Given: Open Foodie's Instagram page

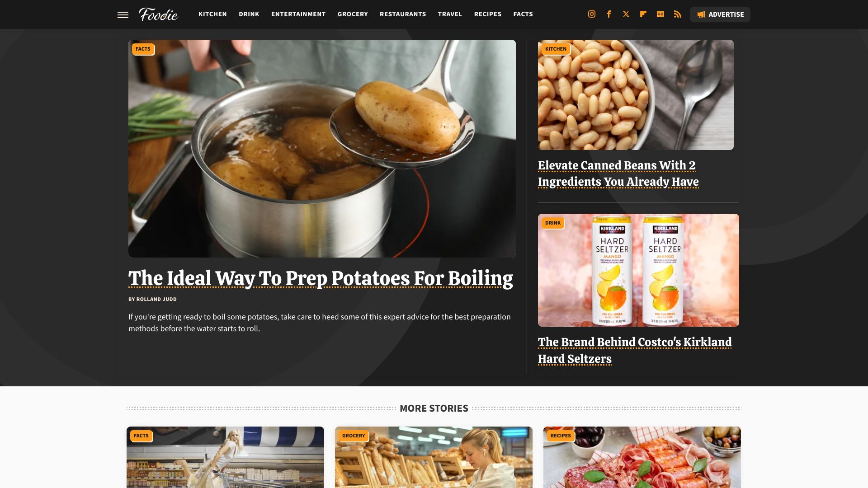Looking at the screenshot, I should click(591, 14).
